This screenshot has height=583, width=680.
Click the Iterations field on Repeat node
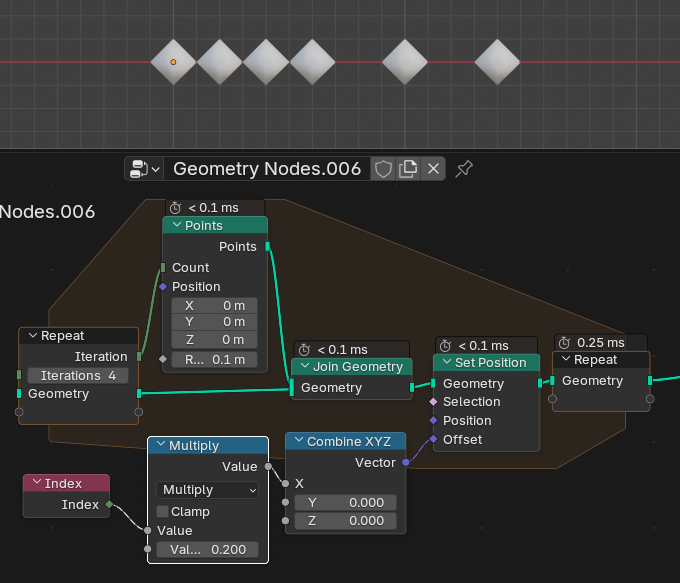pyautogui.click(x=78, y=375)
